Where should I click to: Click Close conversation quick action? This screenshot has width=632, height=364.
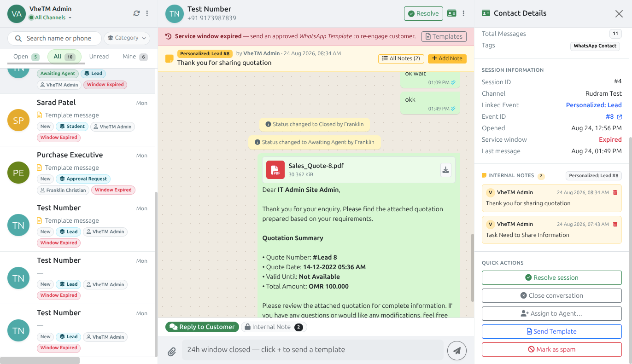point(552,295)
